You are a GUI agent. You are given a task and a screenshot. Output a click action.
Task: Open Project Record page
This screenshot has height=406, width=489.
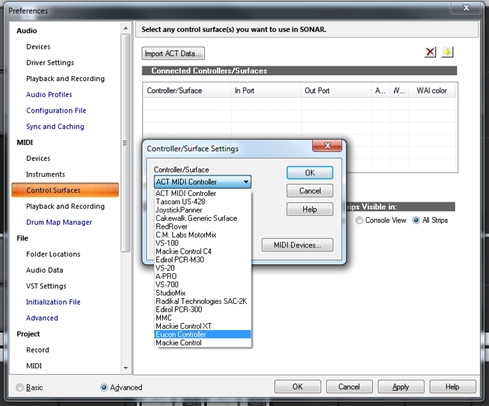tap(38, 350)
